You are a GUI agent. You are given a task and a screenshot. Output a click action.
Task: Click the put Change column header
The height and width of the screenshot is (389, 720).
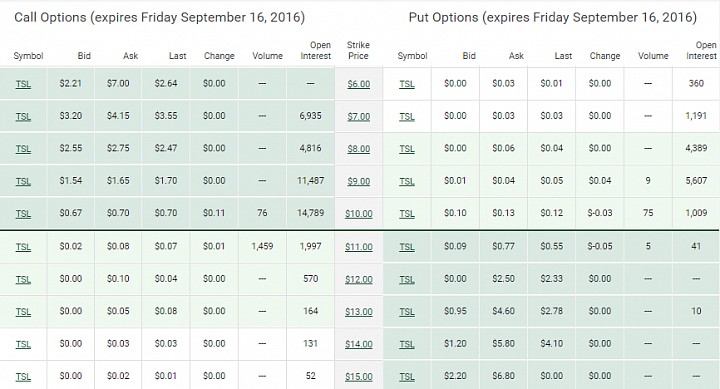[605, 56]
